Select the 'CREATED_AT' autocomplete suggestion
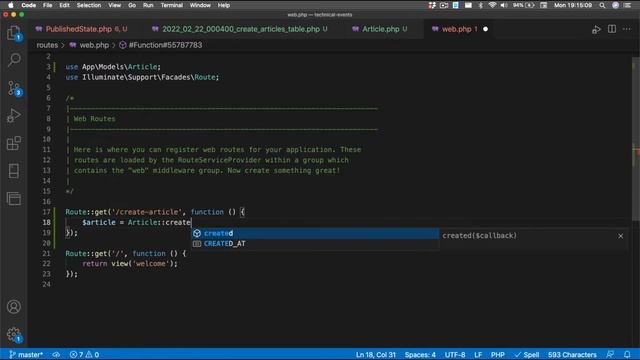The width and height of the screenshot is (640, 360). point(315,244)
